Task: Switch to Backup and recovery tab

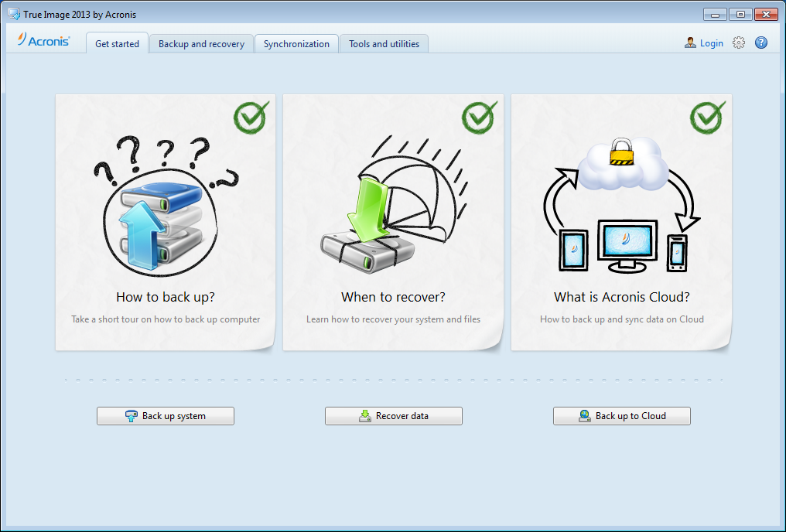Action: coord(201,43)
